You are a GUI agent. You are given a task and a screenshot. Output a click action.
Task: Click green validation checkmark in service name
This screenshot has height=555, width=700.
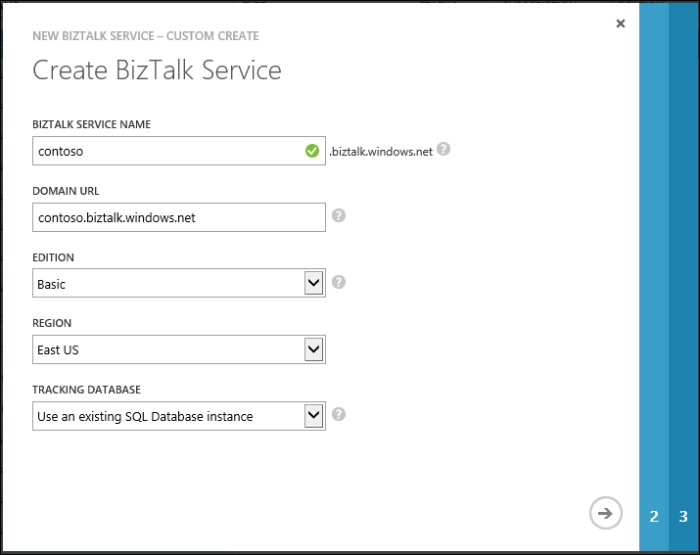coord(312,151)
